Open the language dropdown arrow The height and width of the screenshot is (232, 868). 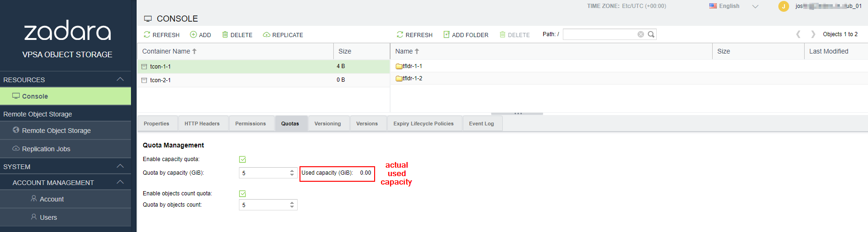[x=755, y=6]
